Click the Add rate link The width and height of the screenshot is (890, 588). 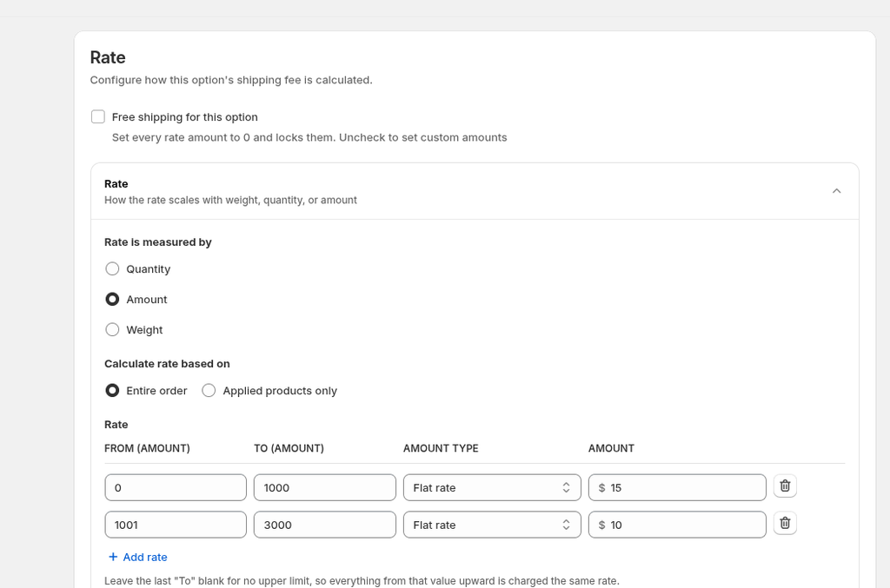tap(137, 557)
